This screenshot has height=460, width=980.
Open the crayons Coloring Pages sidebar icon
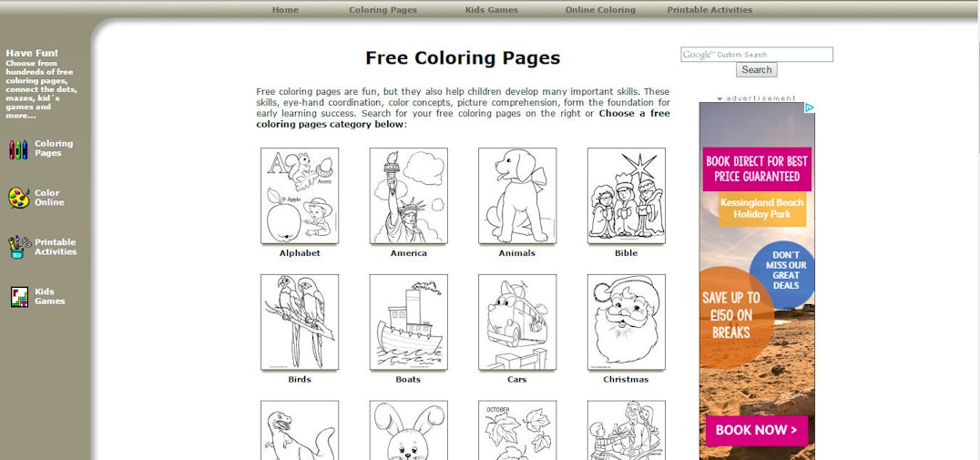pos(18,148)
